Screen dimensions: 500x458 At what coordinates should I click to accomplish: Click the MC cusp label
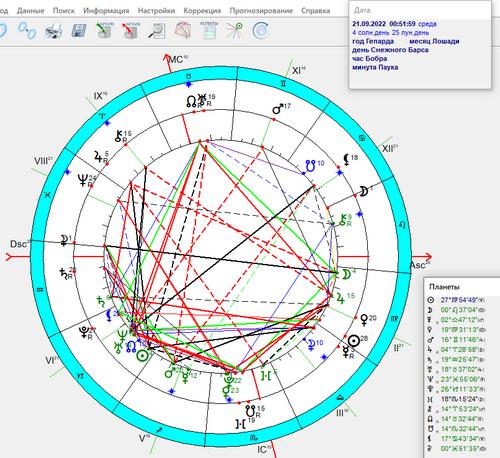[x=178, y=59]
